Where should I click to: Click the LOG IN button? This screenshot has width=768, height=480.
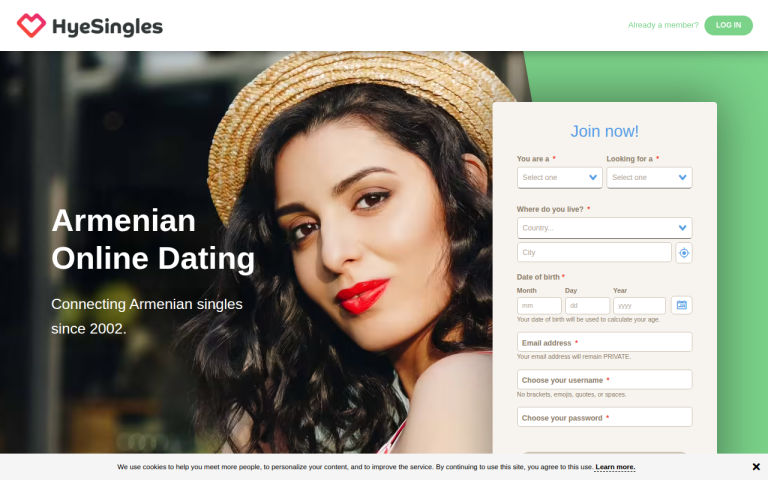728,25
